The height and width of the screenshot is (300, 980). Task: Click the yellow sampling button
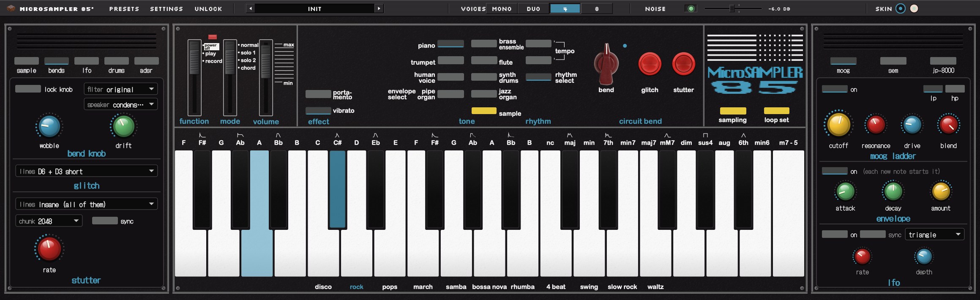pyautogui.click(x=733, y=111)
